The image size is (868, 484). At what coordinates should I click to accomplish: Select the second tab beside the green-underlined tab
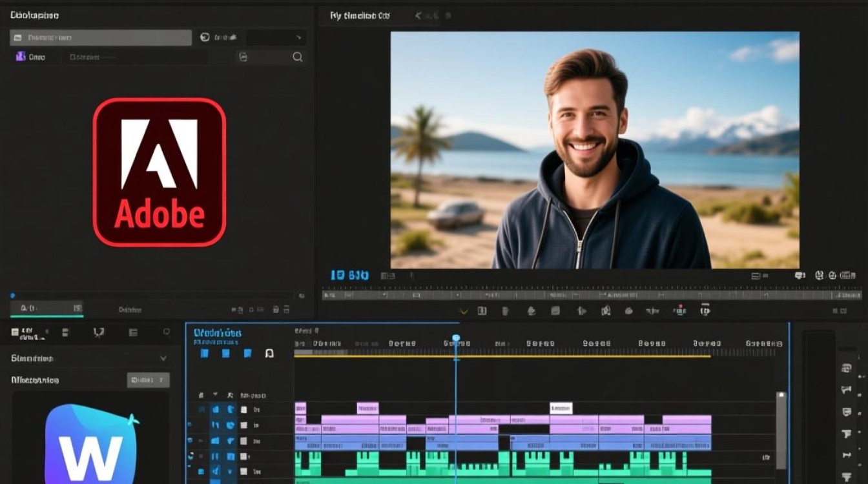(x=130, y=310)
